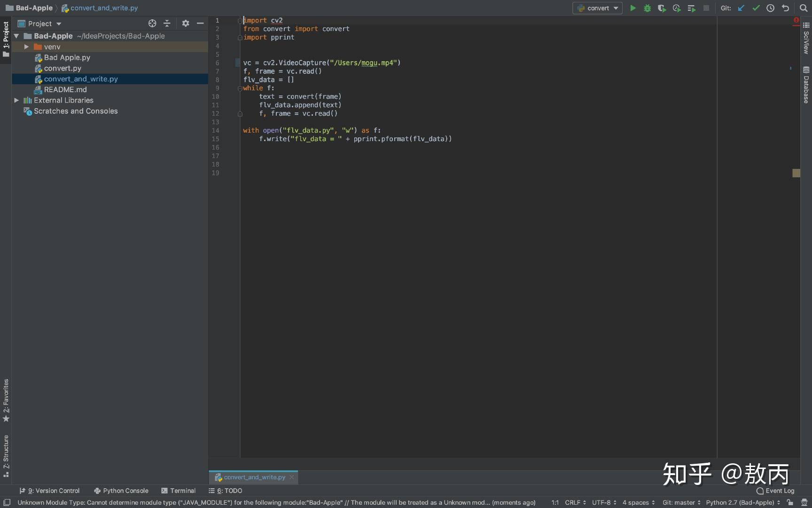Click the concurrency diagram run icon

point(691,8)
